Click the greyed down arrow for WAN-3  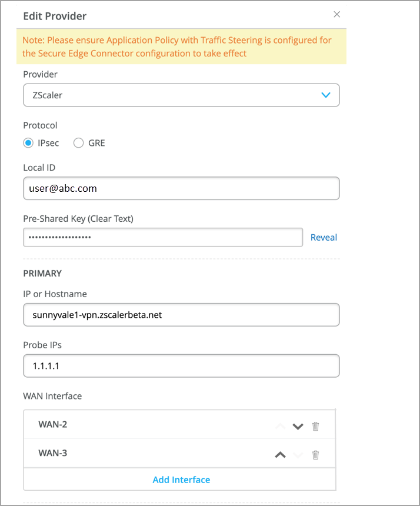pyautogui.click(x=298, y=454)
